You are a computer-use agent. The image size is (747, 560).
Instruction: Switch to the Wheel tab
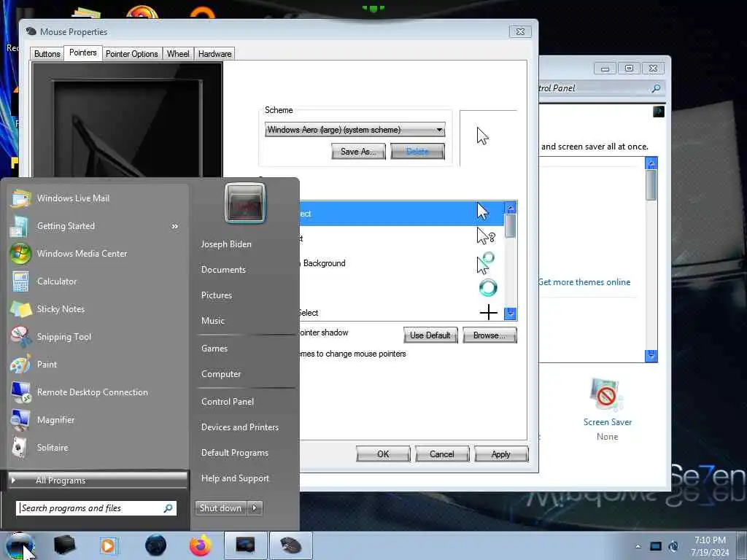[x=178, y=54]
